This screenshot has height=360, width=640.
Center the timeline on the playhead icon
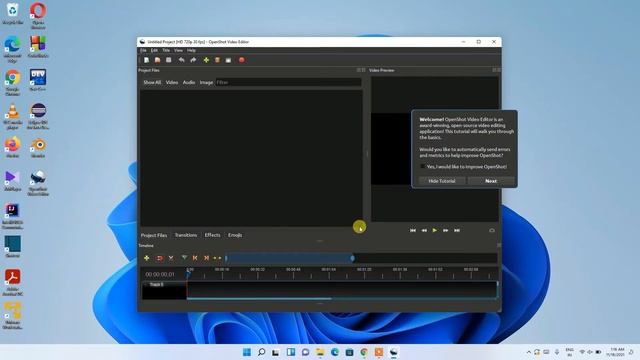[217, 258]
